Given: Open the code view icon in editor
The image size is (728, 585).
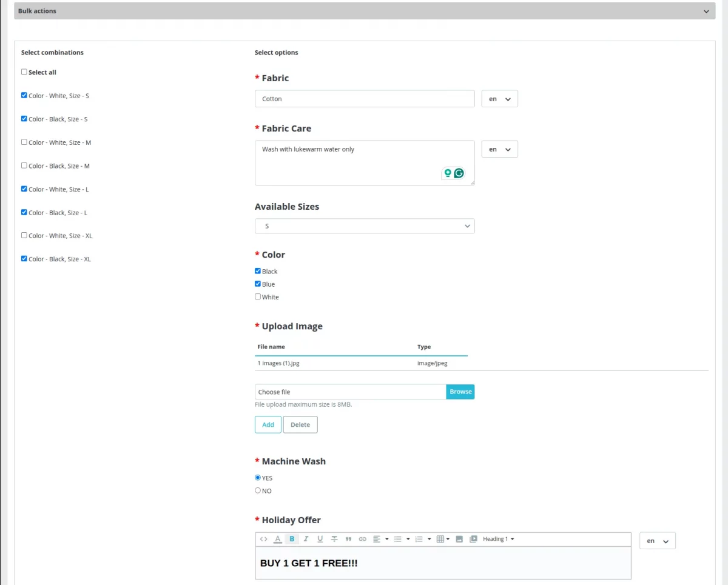Looking at the screenshot, I should (x=263, y=538).
